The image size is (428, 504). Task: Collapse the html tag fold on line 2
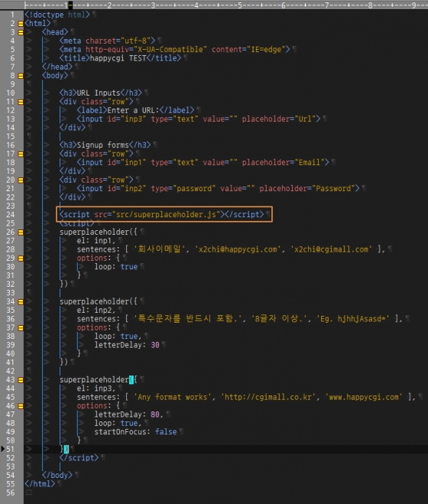(20, 24)
